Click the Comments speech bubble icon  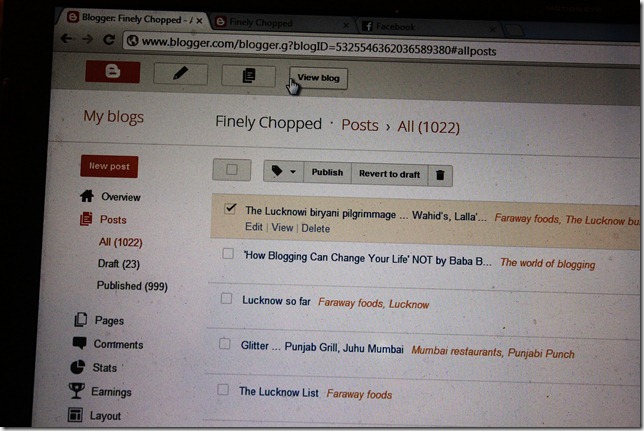pos(79,343)
